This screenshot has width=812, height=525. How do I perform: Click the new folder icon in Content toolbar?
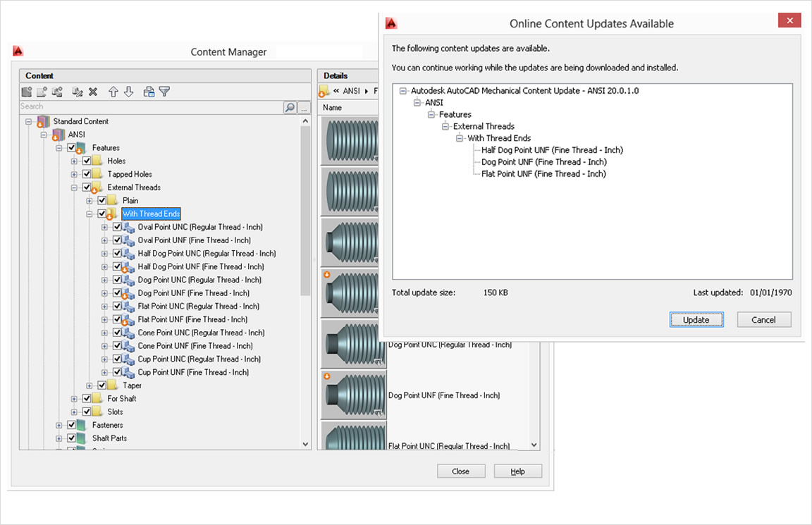click(x=42, y=92)
